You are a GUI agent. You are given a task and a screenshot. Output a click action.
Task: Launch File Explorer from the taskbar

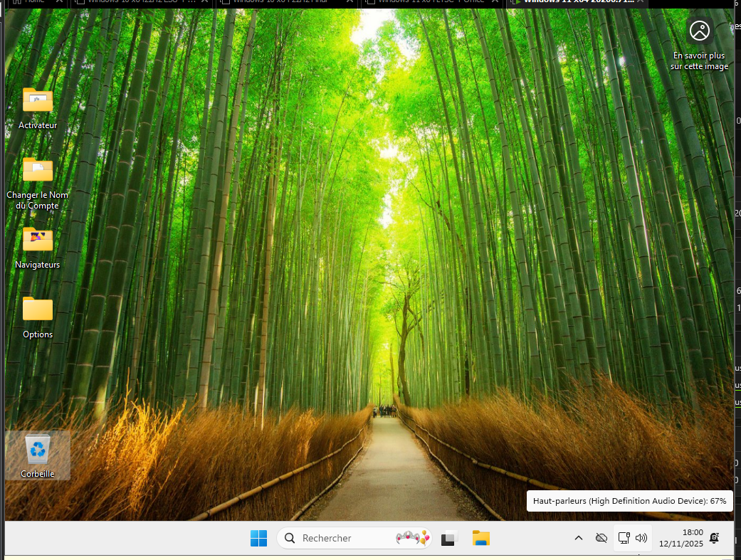tap(481, 538)
